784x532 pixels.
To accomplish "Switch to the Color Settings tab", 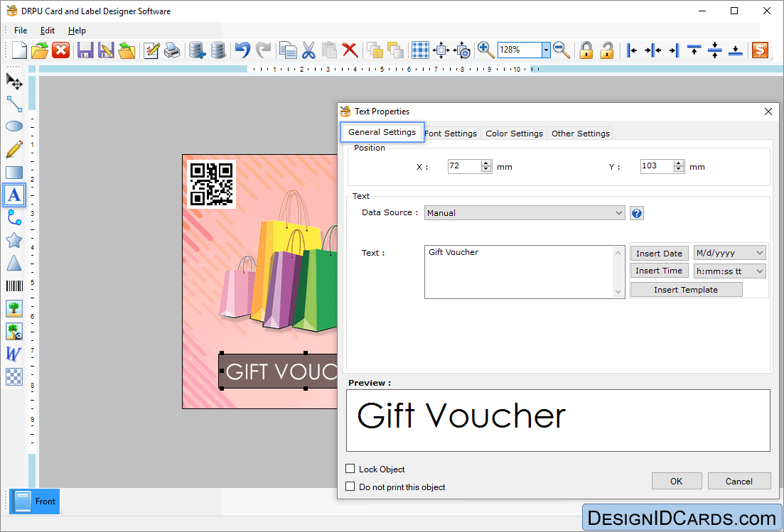I will click(514, 134).
